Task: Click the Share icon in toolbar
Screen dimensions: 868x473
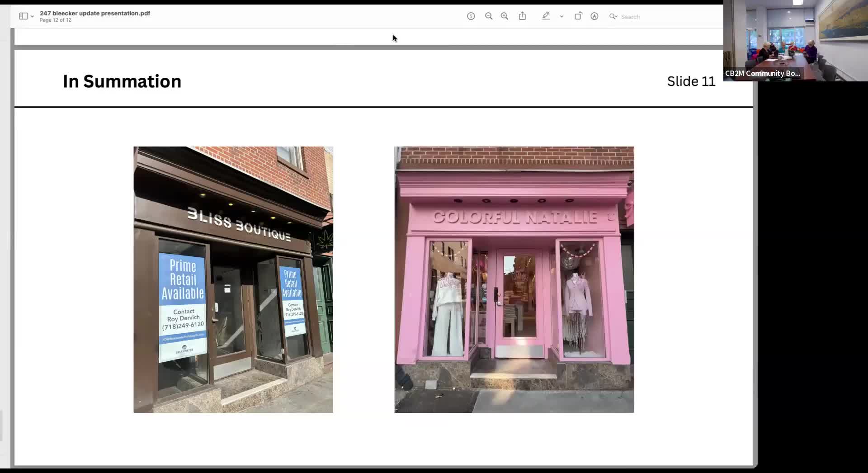Action: 522,16
